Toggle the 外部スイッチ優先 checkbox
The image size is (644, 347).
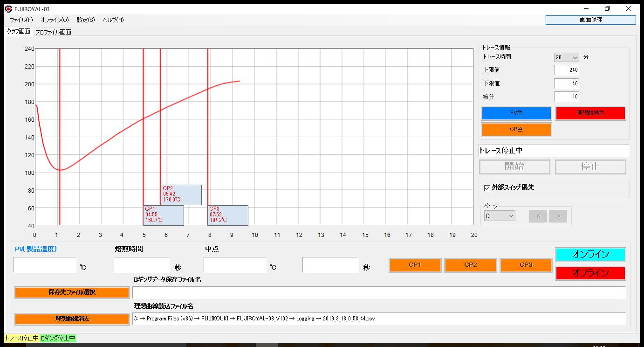click(x=487, y=187)
